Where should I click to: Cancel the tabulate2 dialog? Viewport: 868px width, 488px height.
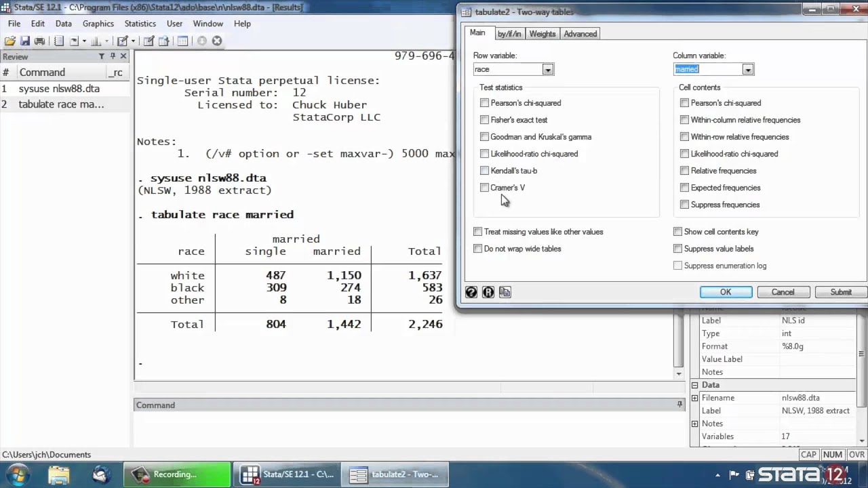(x=783, y=292)
